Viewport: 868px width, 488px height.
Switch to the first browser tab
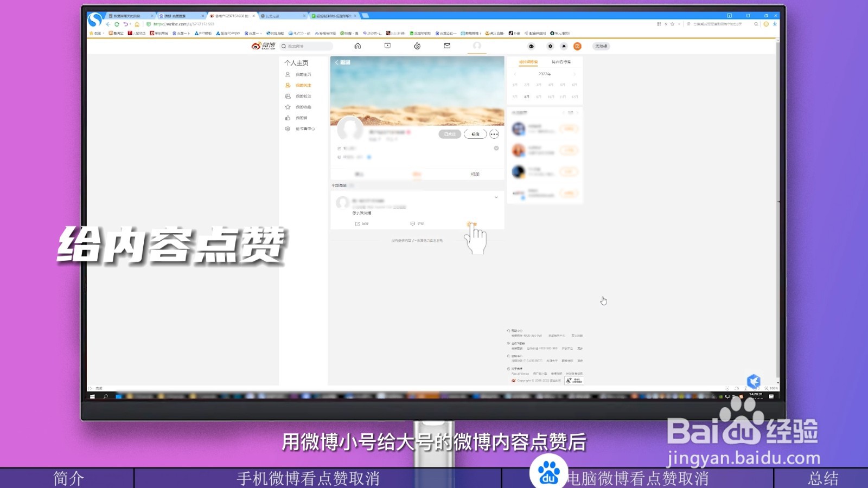coord(130,16)
